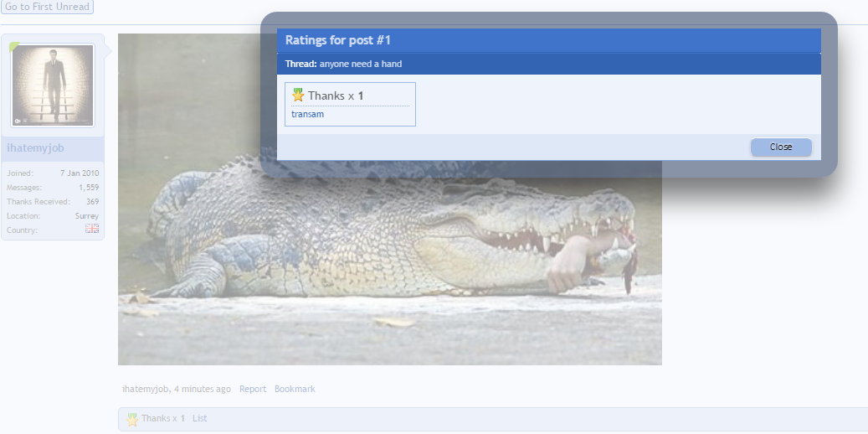Click the Report link under the post
This screenshot has width=868, height=434.
[253, 389]
